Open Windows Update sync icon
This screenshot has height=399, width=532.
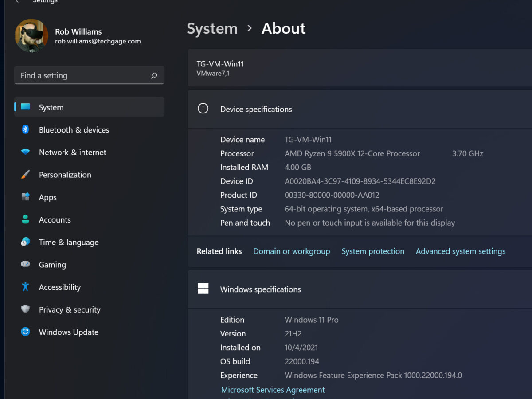(26, 332)
